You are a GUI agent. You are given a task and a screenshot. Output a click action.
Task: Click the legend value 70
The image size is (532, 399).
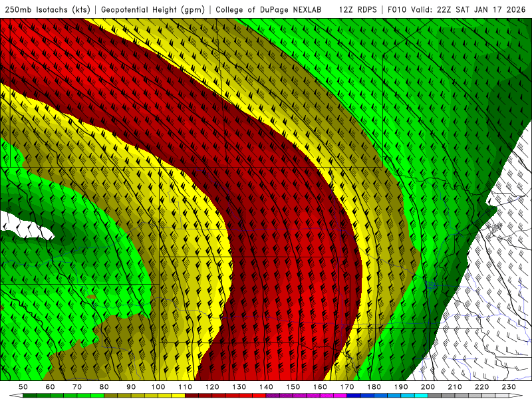tap(77, 387)
